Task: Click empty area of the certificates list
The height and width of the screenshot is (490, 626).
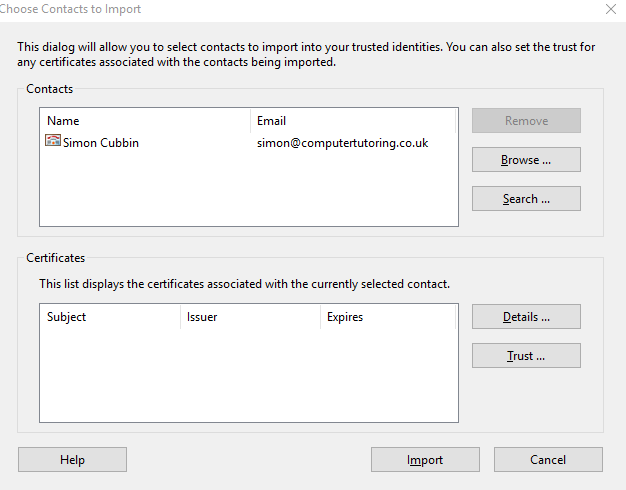Action: 249,375
